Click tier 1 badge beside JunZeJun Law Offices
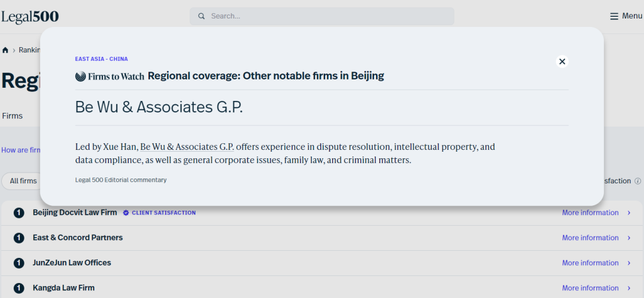Screen dimensions: 644x298 pyautogui.click(x=19, y=263)
